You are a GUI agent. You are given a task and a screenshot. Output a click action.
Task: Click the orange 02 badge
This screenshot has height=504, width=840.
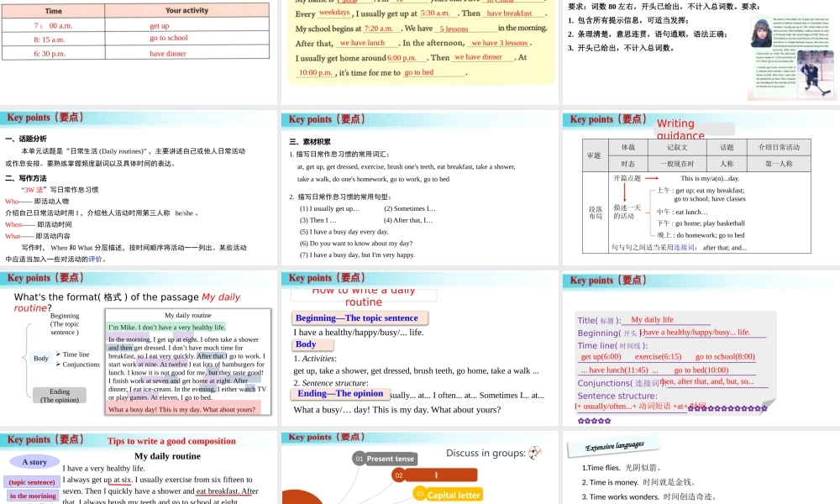click(x=434, y=475)
